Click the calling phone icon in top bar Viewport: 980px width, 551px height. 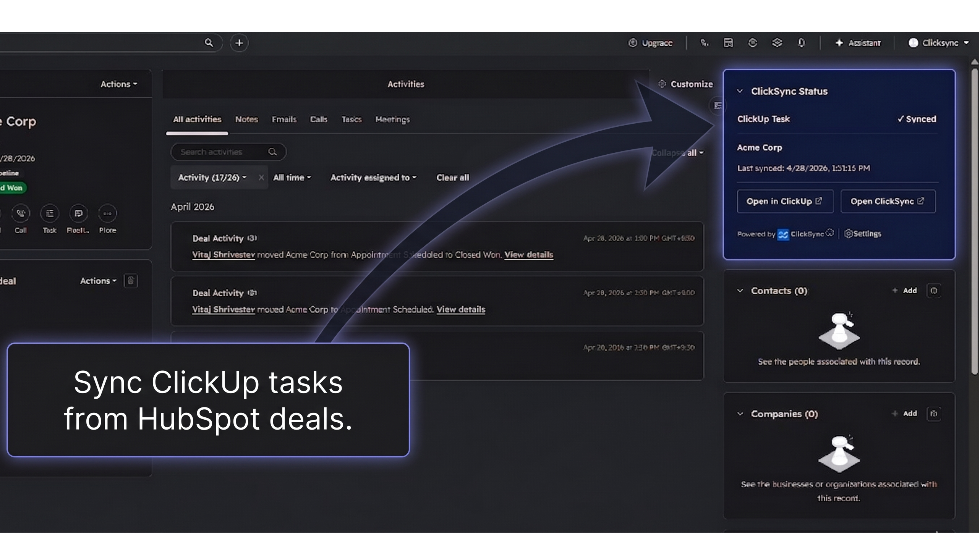(x=704, y=43)
